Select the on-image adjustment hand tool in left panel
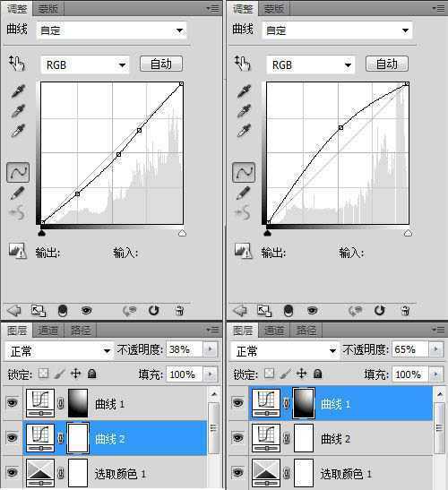The width and height of the screenshot is (448, 490). (x=17, y=63)
